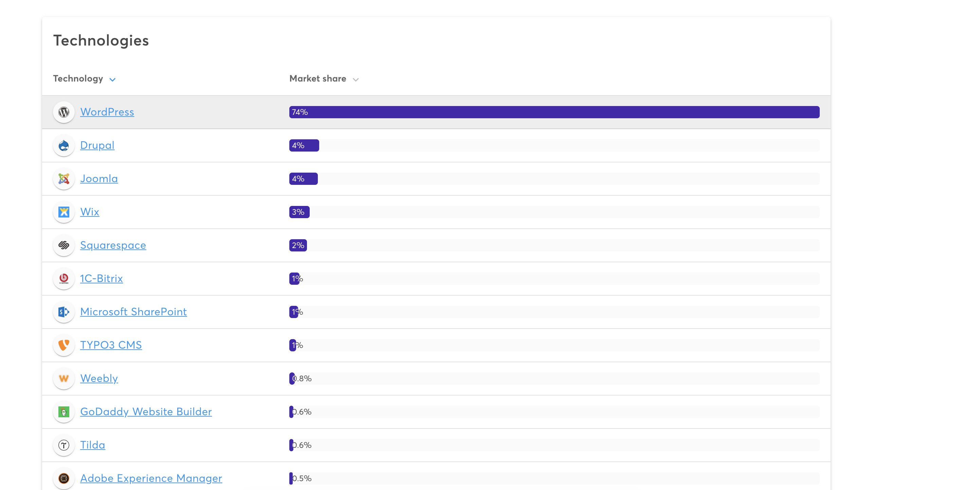Click the Tilda 0.6% value
This screenshot has height=490, width=980.
[302, 445]
